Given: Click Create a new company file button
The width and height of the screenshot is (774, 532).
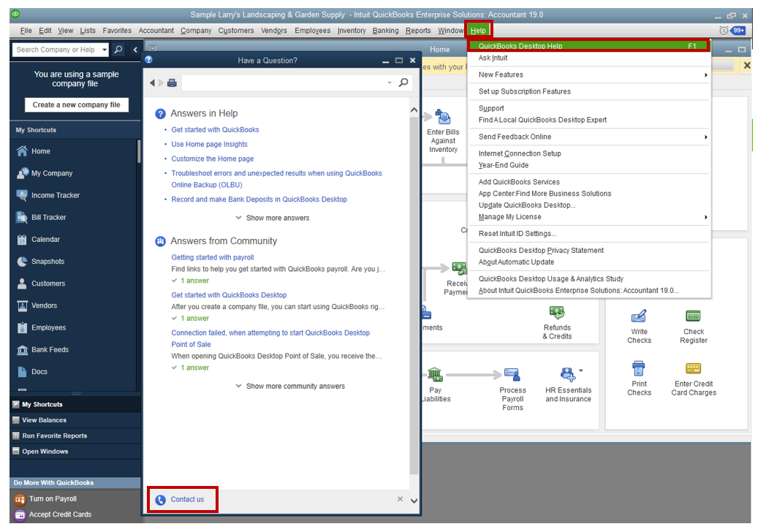Looking at the screenshot, I should pos(76,104).
